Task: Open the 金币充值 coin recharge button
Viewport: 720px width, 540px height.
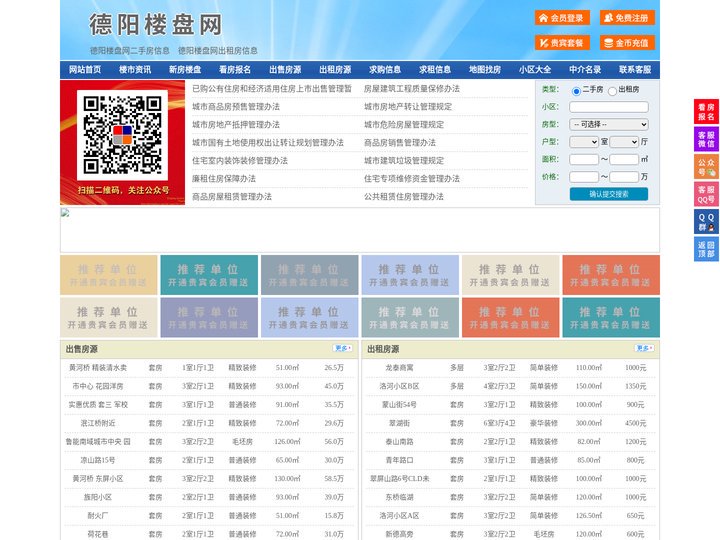Action: 627,43
